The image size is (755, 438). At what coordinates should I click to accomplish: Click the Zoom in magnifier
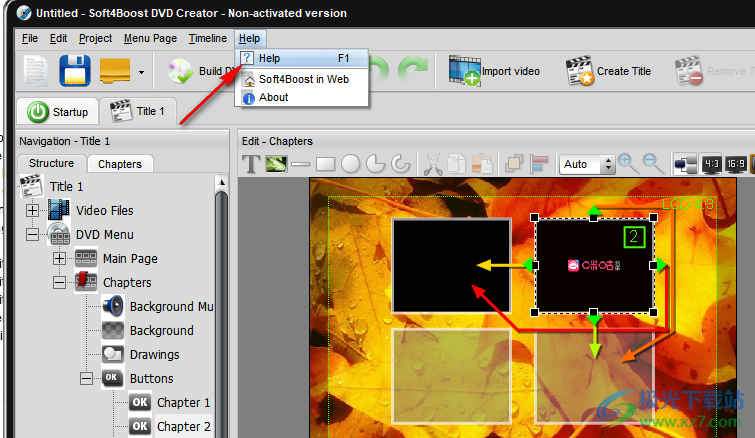click(628, 164)
